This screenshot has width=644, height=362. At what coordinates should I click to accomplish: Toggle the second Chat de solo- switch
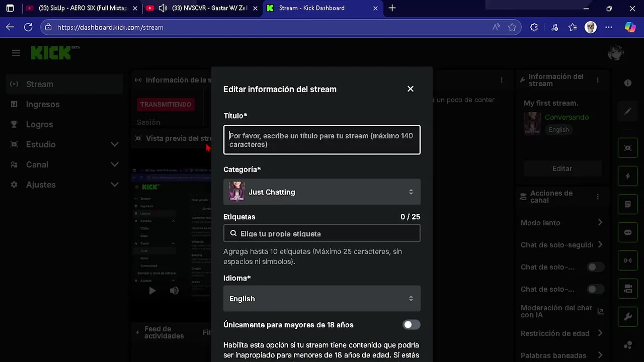596,289
